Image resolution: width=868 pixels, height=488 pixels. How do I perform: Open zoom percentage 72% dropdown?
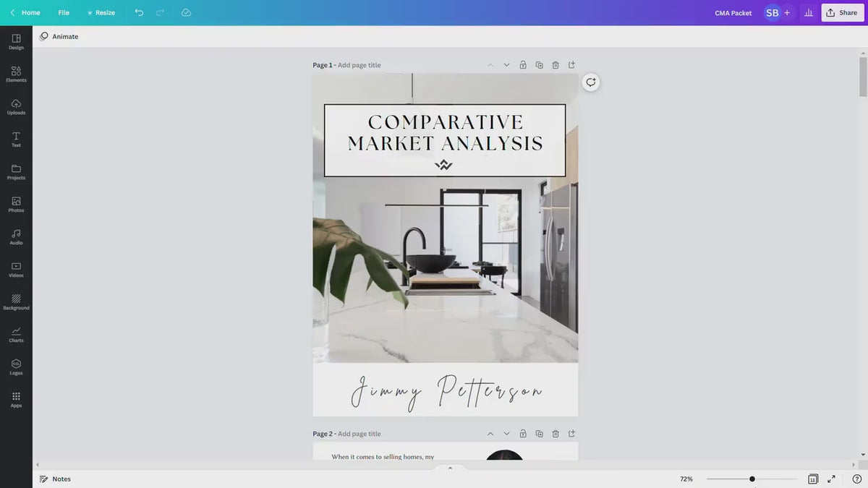tap(686, 479)
